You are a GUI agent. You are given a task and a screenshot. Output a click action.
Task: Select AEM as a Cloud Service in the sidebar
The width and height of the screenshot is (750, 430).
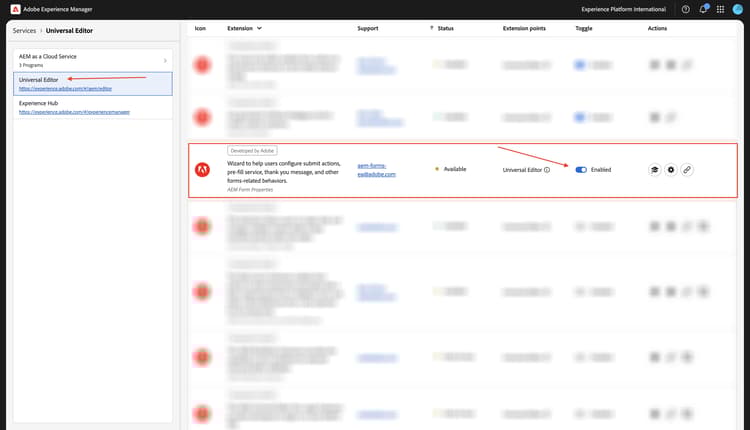pyautogui.click(x=93, y=60)
